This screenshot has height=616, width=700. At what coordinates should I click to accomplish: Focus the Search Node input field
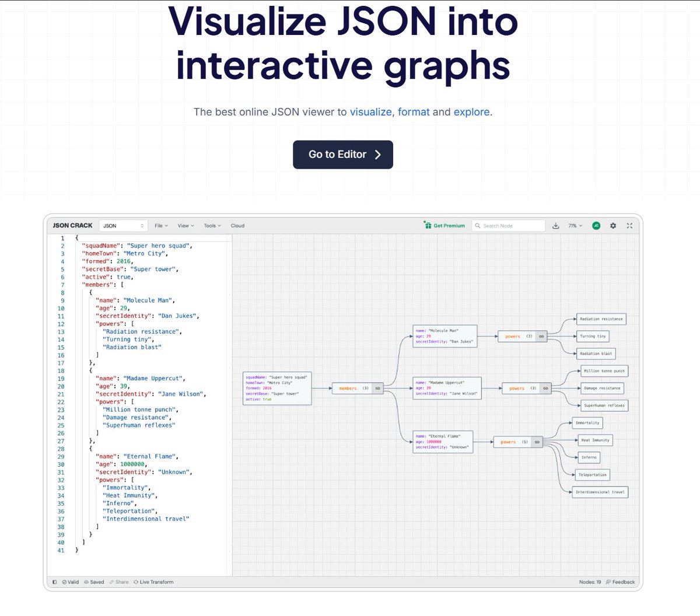click(x=508, y=226)
